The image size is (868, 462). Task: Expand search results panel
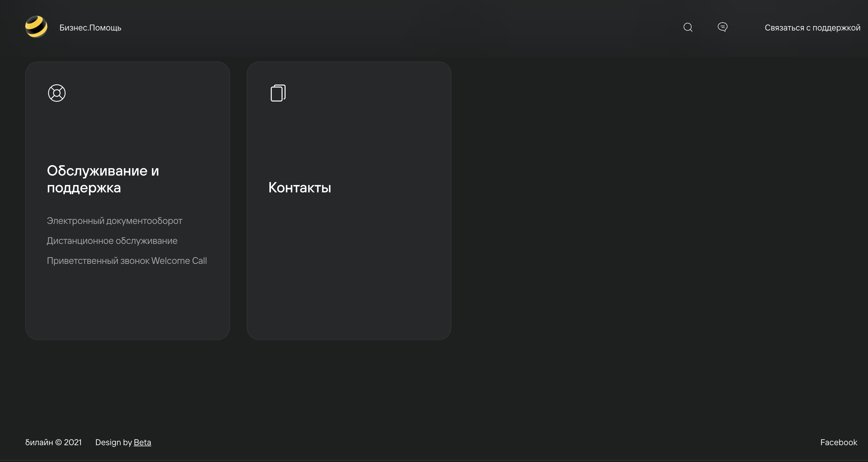tap(688, 27)
